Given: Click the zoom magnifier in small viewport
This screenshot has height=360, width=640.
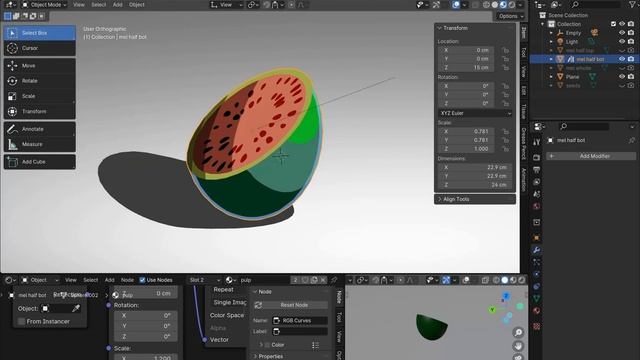Looking at the screenshot, I should tap(518, 333).
